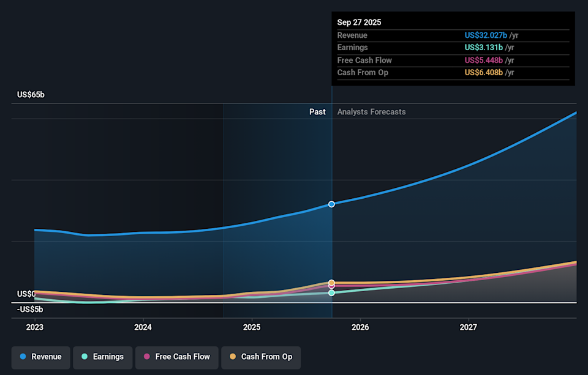Viewport: 588px width, 375px height.
Task: Click the Sep 27 2025 tooltip date header
Action: (x=359, y=22)
